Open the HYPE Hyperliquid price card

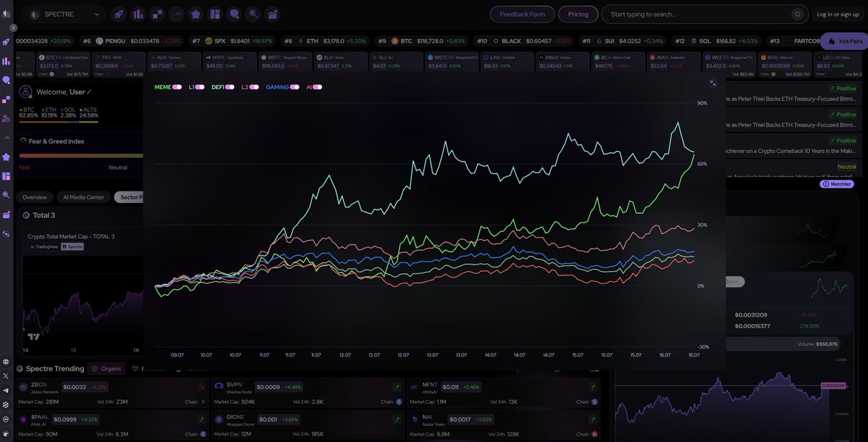tap(229, 62)
